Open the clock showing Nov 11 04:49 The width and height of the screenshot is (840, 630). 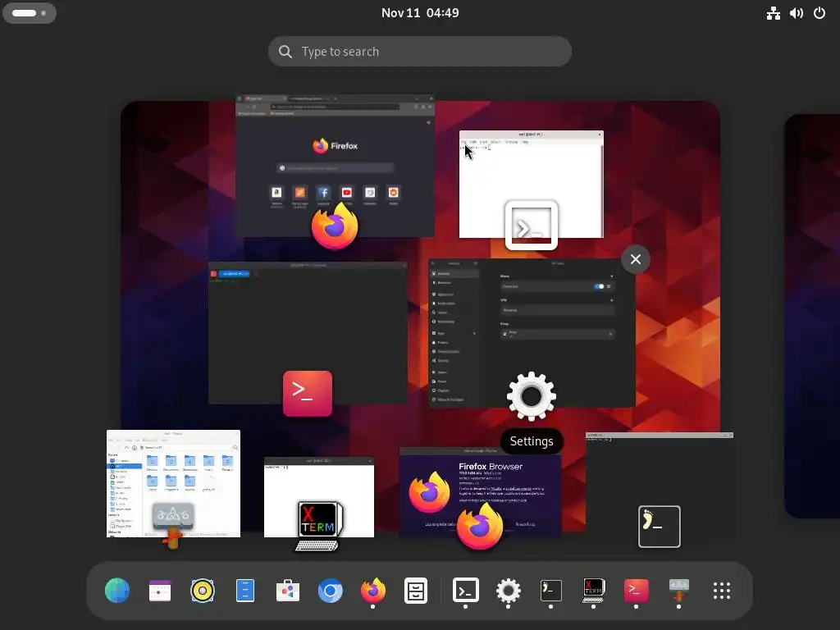[x=420, y=13]
